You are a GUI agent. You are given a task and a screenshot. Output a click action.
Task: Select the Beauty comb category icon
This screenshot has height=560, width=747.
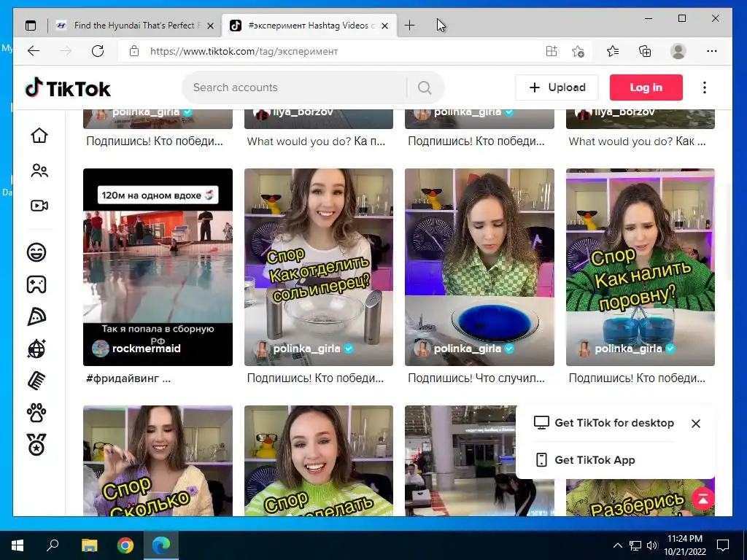tap(36, 381)
